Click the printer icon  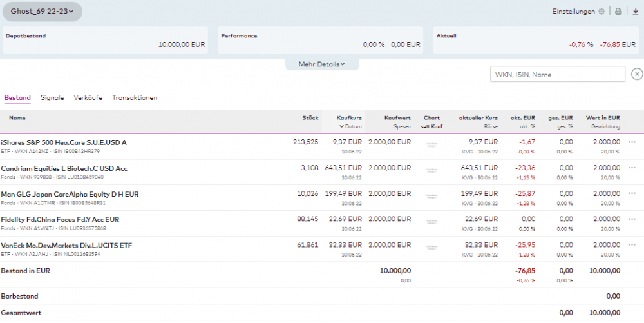[x=618, y=12]
